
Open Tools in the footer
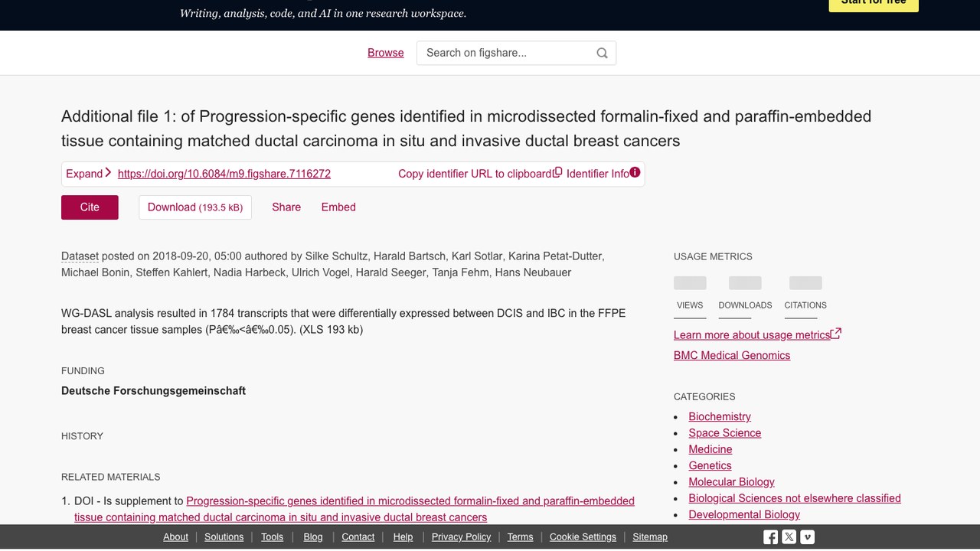(x=272, y=537)
